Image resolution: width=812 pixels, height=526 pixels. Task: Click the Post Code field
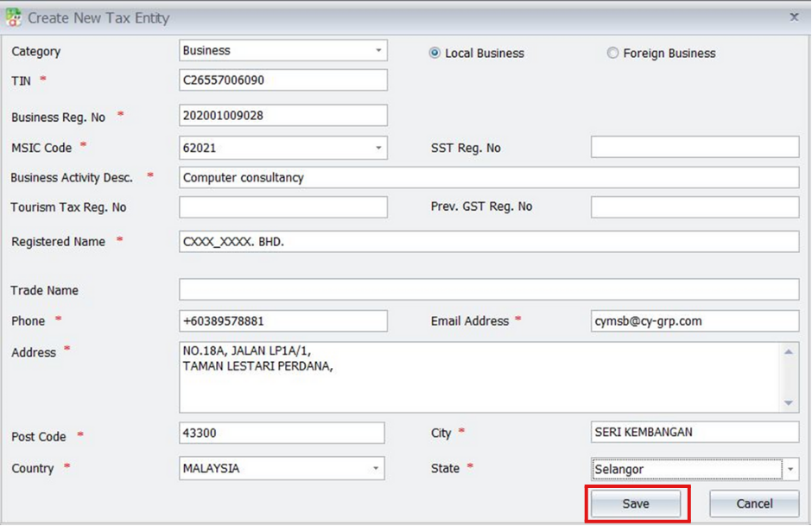click(x=281, y=433)
